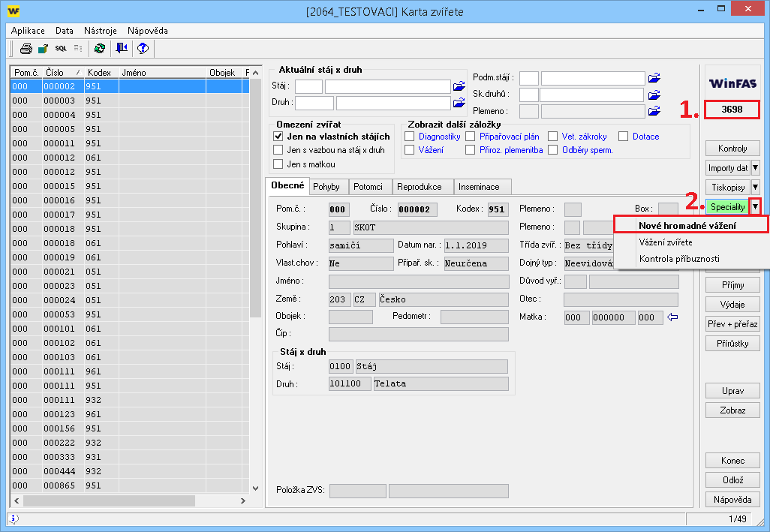Expand the Tiskopisy dropdown arrow
This screenshot has width=770, height=532.
click(x=755, y=187)
